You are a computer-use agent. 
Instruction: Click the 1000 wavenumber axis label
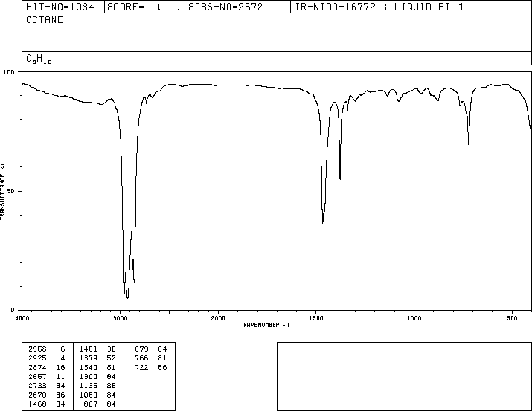pyautogui.click(x=414, y=318)
